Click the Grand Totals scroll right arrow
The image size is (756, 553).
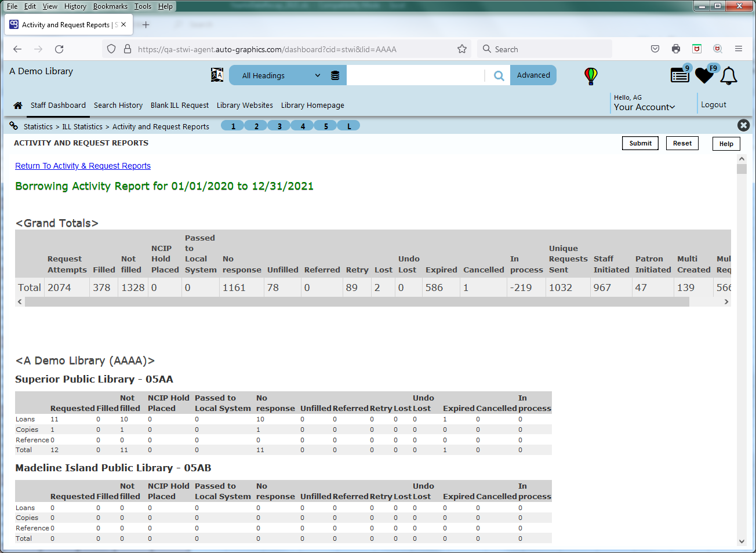click(726, 301)
